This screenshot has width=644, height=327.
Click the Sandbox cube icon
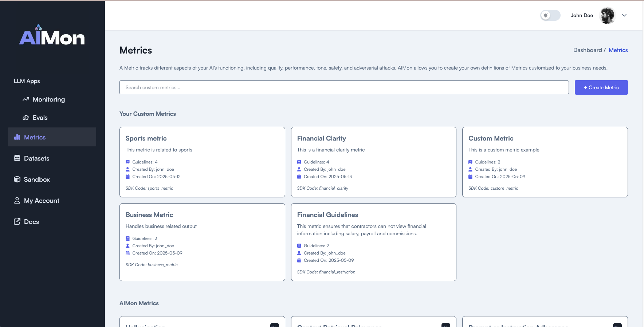click(17, 179)
